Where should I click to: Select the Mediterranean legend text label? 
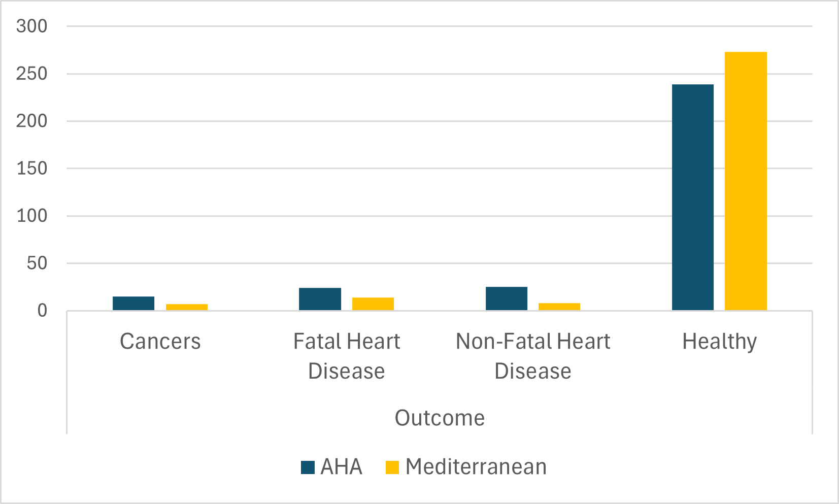(476, 467)
